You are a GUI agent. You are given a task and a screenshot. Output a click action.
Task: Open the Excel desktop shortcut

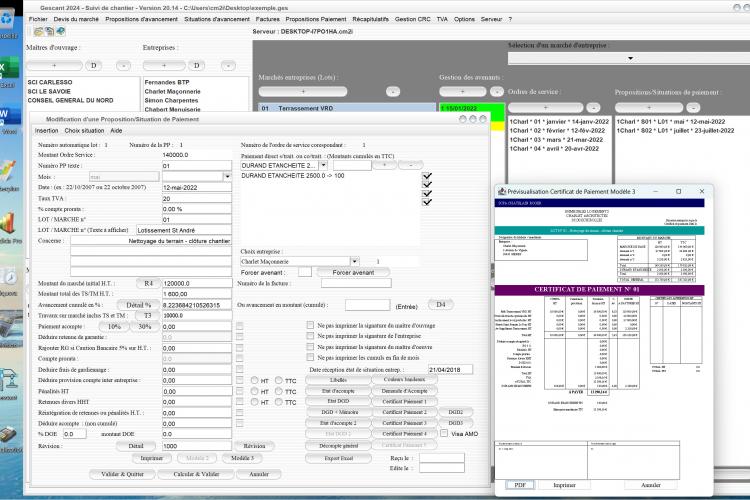click(x=8, y=72)
